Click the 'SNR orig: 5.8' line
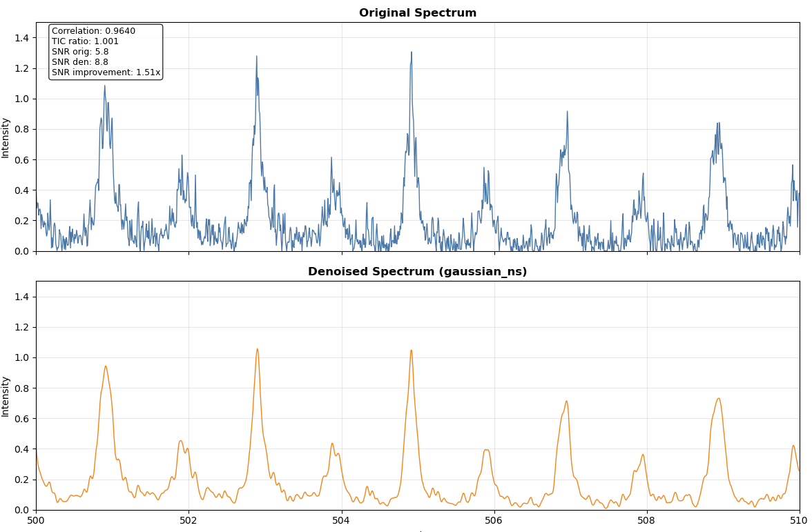This screenshot has height=532, width=812. [80, 52]
